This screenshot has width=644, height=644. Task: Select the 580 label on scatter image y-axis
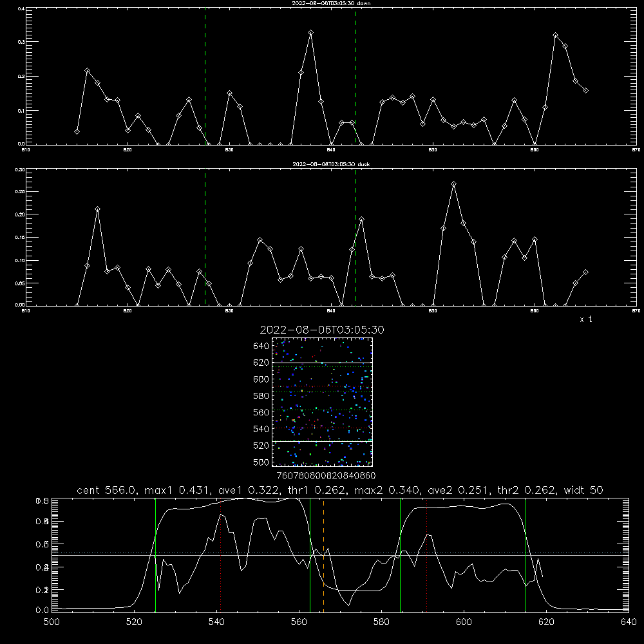(x=261, y=396)
